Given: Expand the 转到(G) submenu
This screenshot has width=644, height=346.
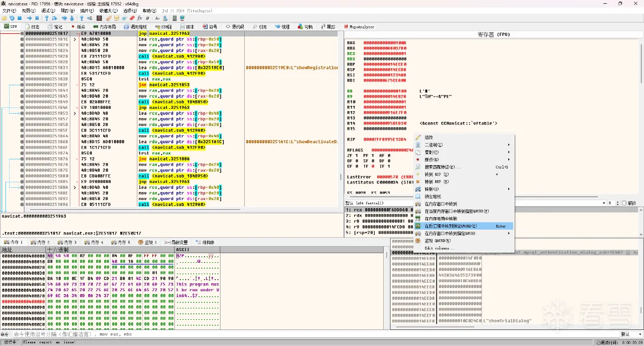Looking at the screenshot, I should (x=464, y=189).
